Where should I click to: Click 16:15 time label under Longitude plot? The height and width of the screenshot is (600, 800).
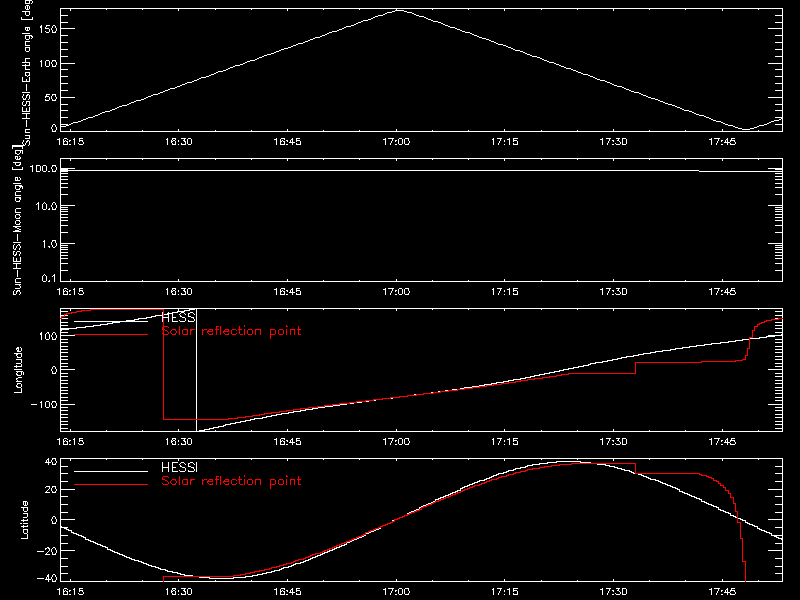coord(70,442)
